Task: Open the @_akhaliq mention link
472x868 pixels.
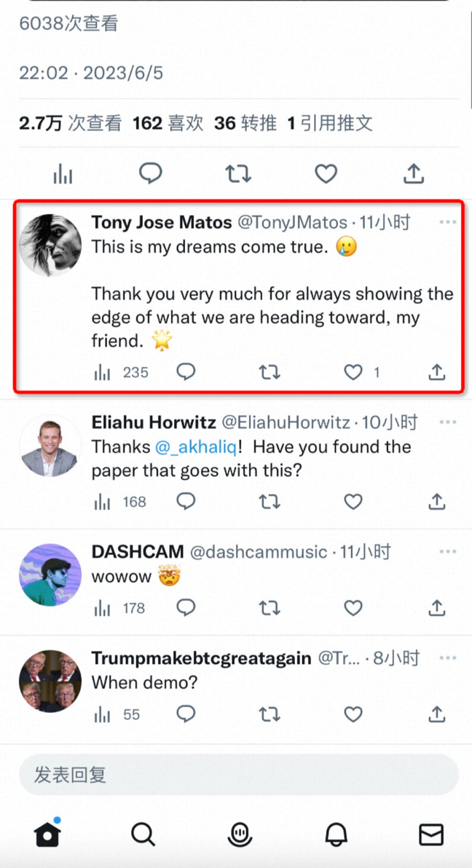Action: click(185, 447)
